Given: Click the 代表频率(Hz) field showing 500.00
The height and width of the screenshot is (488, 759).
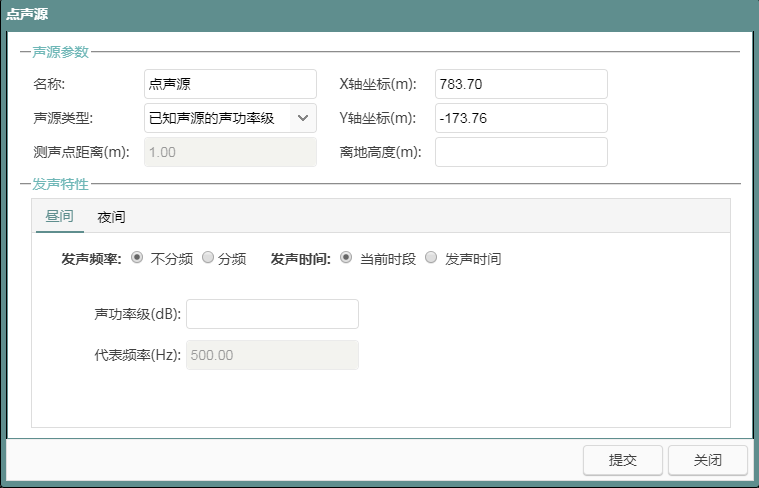Looking at the screenshot, I should point(272,355).
